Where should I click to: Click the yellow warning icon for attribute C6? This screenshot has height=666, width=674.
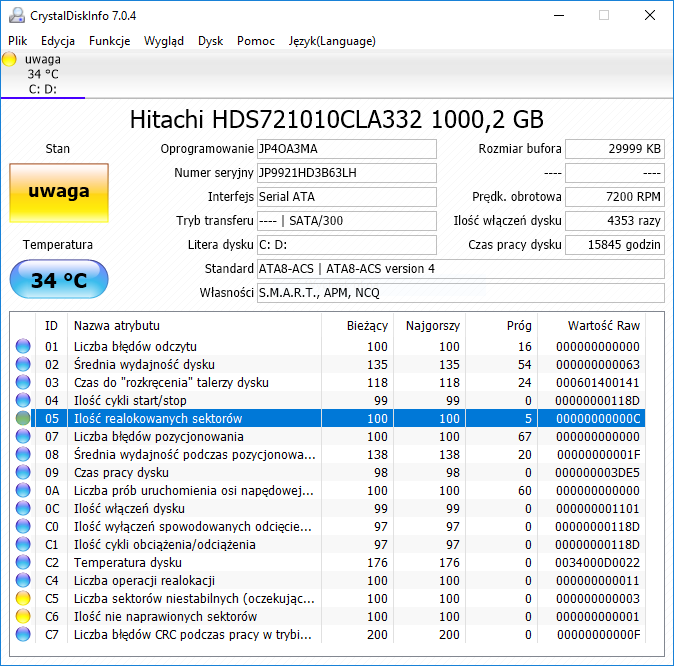(23, 617)
